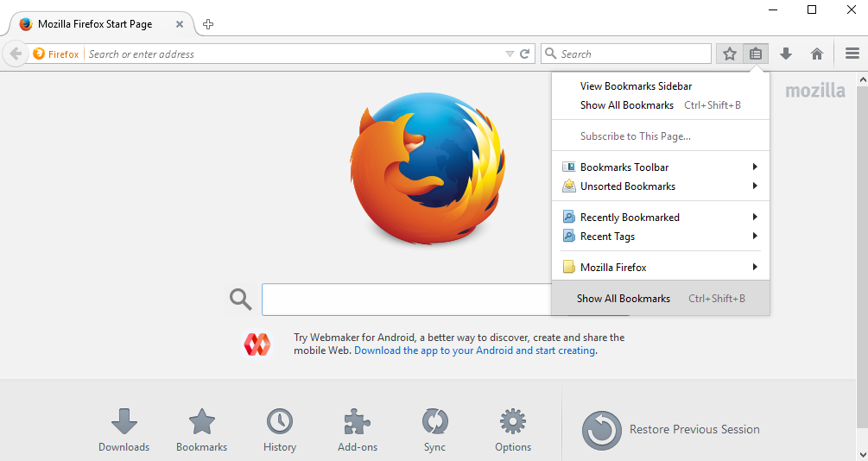
Task: Expand the address bar history dropdown arrow
Action: click(x=510, y=54)
